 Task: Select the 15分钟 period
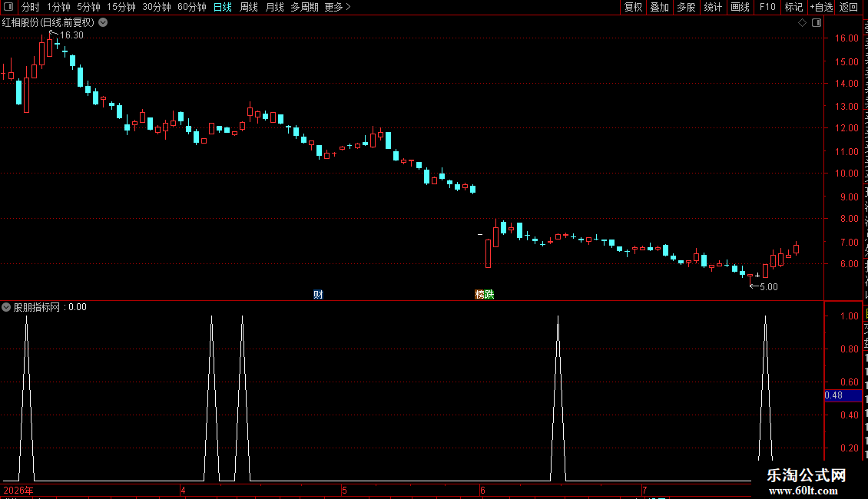121,7
